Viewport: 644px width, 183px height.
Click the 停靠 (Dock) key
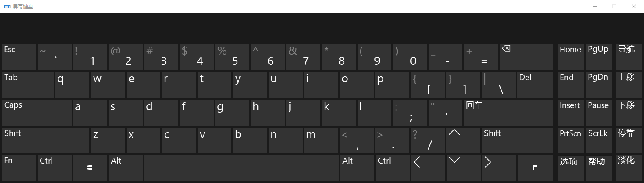coord(628,140)
